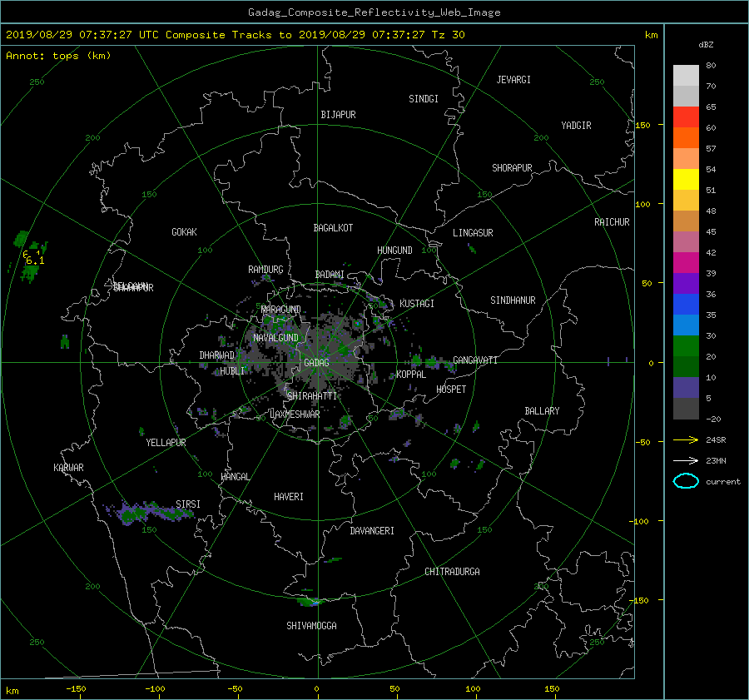The image size is (749, 700).
Task: Click the LAXMESHWAR label
Action: pyautogui.click(x=295, y=415)
